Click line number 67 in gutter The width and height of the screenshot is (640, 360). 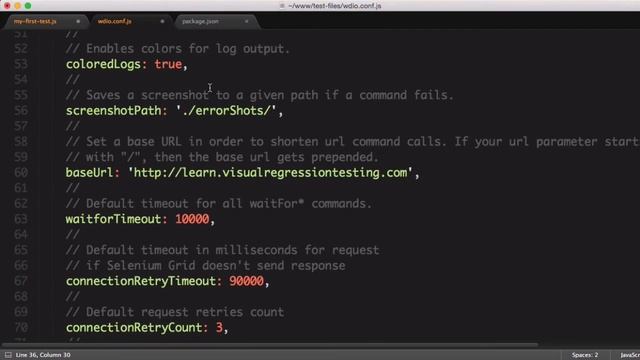(x=21, y=281)
